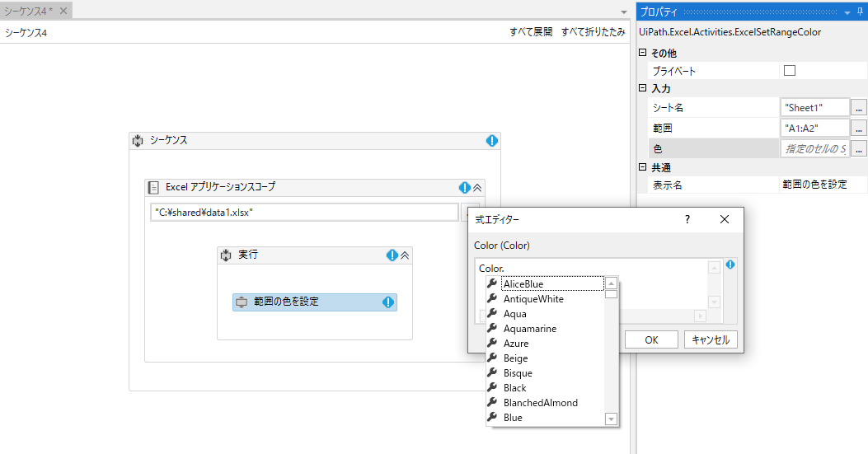Open the help question mark in 式エディター
Viewport: 868px width, 454px height.
[x=687, y=219]
